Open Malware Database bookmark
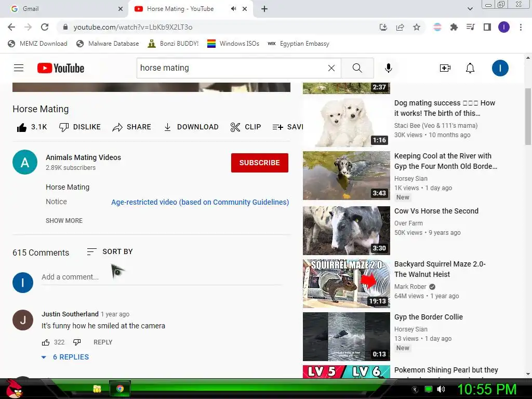 (108, 44)
